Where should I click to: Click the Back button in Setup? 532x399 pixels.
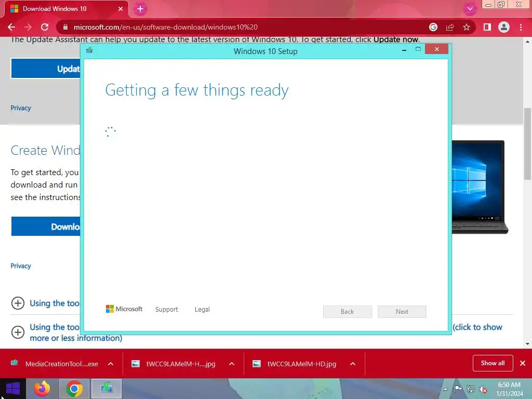pos(348,312)
